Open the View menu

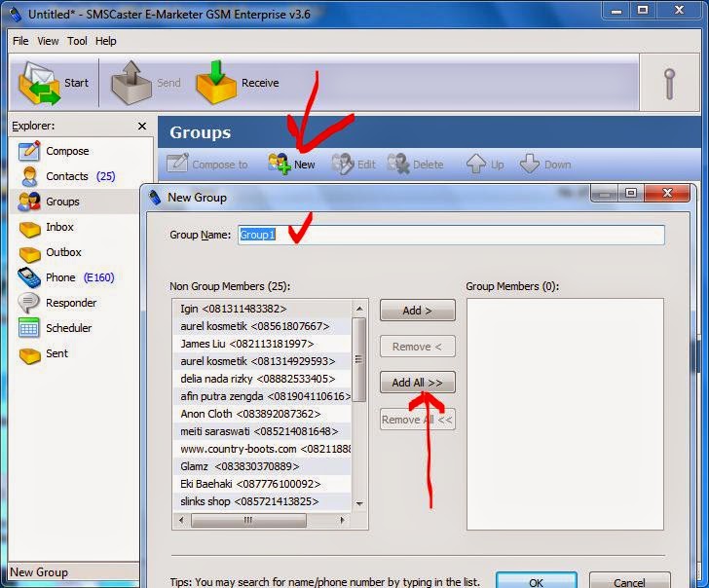(48, 41)
